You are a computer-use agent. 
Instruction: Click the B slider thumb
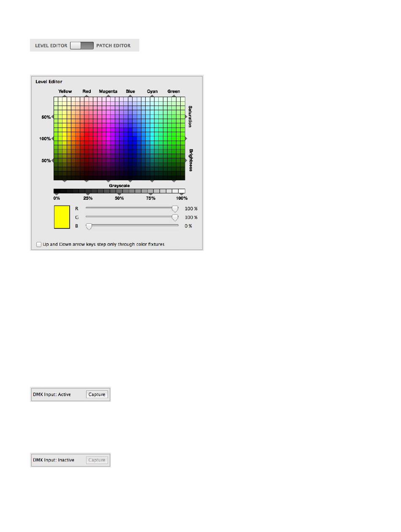(89, 226)
